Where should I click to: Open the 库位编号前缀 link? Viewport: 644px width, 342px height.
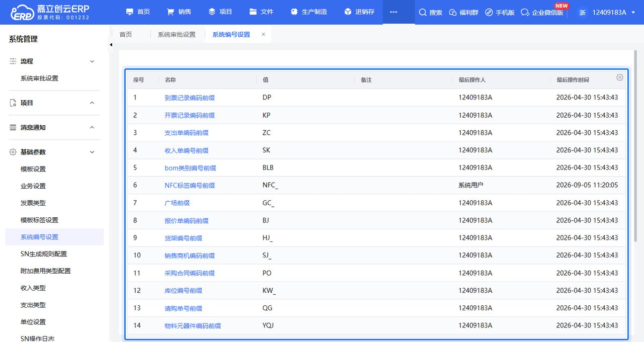pyautogui.click(x=184, y=291)
